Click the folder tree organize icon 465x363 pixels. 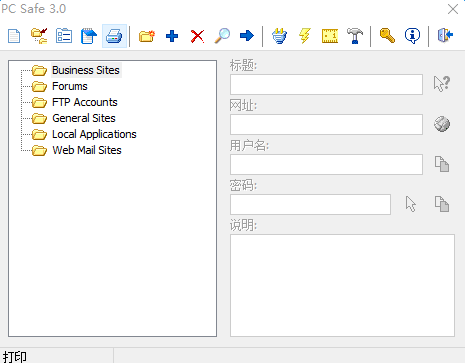39,36
